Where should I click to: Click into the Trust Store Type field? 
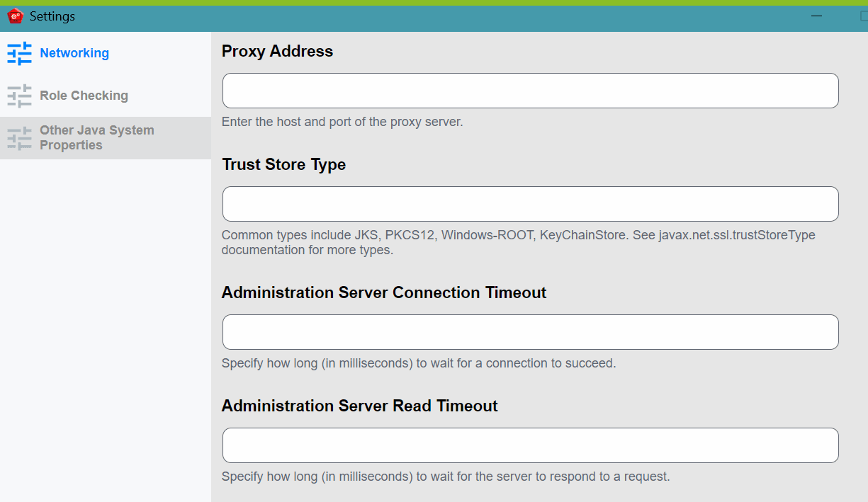tap(530, 204)
